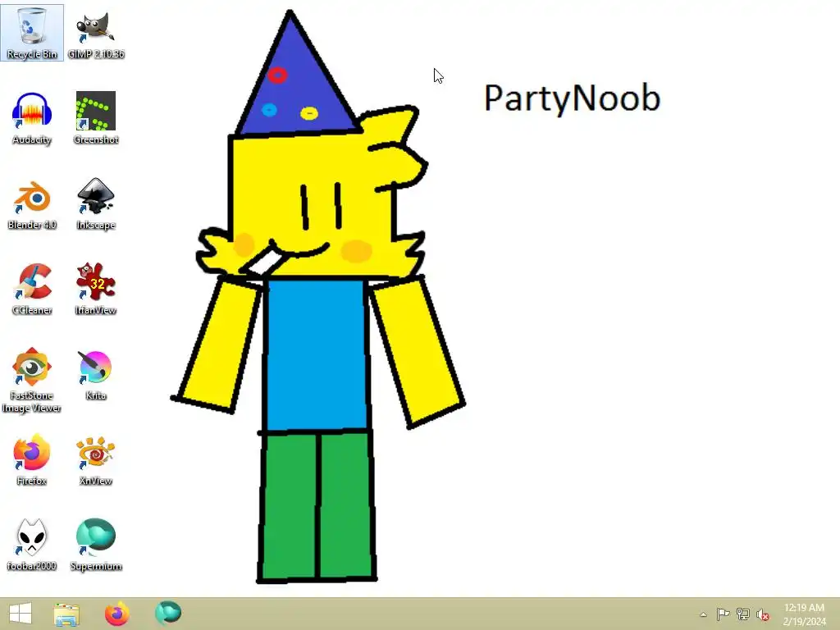Select the foobar2000 desktop shortcut
840x630 pixels.
pos(32,545)
